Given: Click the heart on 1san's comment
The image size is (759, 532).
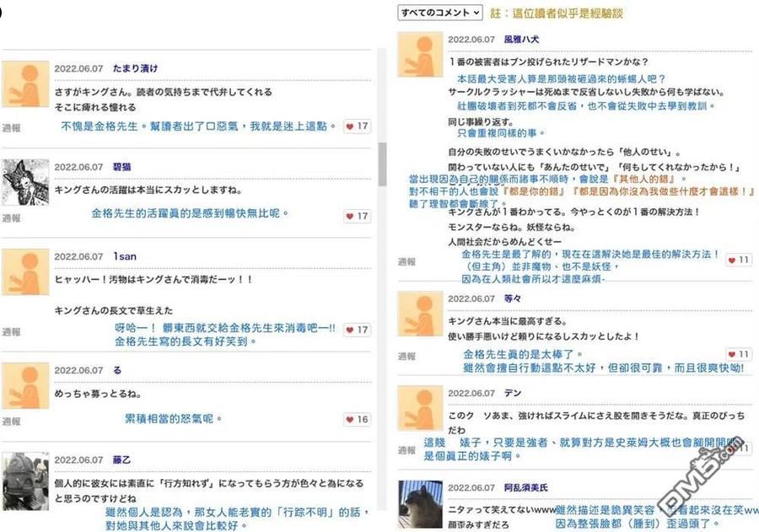Looking at the screenshot, I should 357,330.
